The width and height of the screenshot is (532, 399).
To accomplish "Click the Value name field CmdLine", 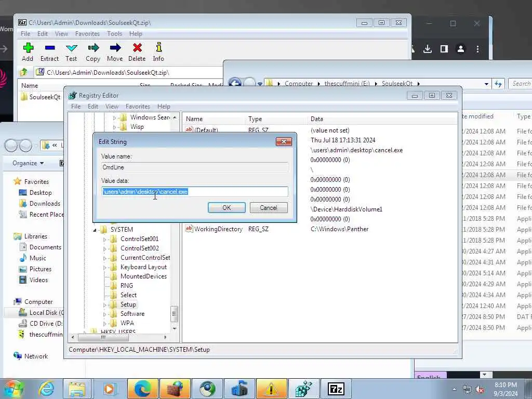I will coord(195,167).
